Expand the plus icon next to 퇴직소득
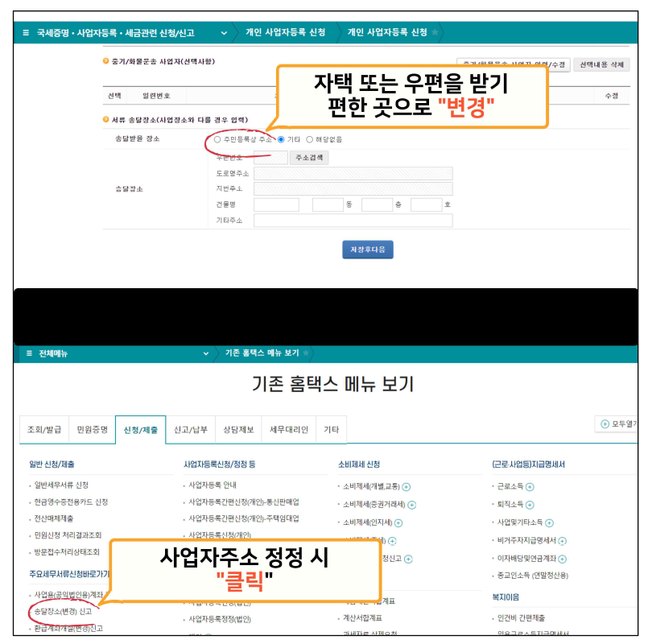The width and height of the screenshot is (648, 644). (530, 505)
